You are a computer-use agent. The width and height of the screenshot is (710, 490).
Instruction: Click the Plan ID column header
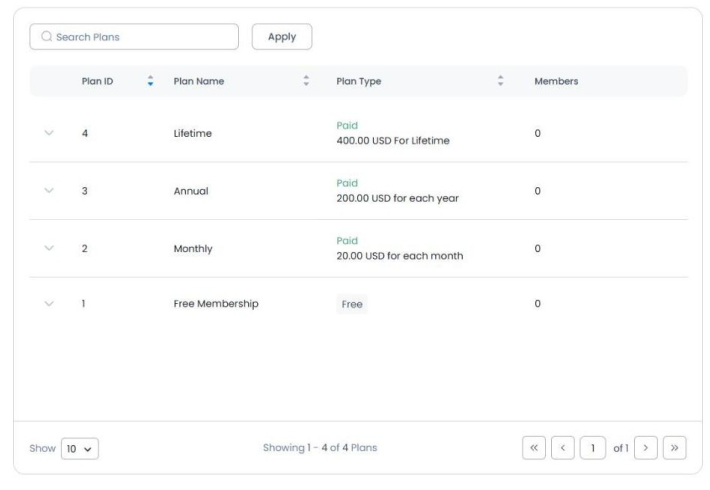click(97, 81)
